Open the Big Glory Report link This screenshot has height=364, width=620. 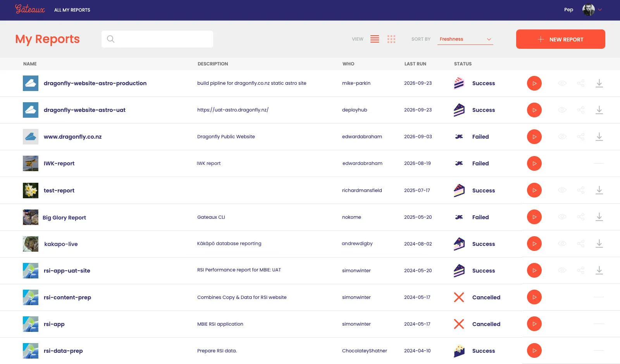[x=64, y=218]
